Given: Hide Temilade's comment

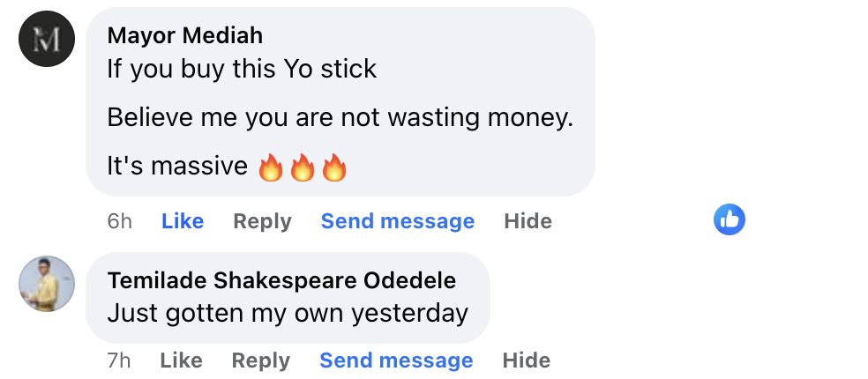Looking at the screenshot, I should point(527,360).
